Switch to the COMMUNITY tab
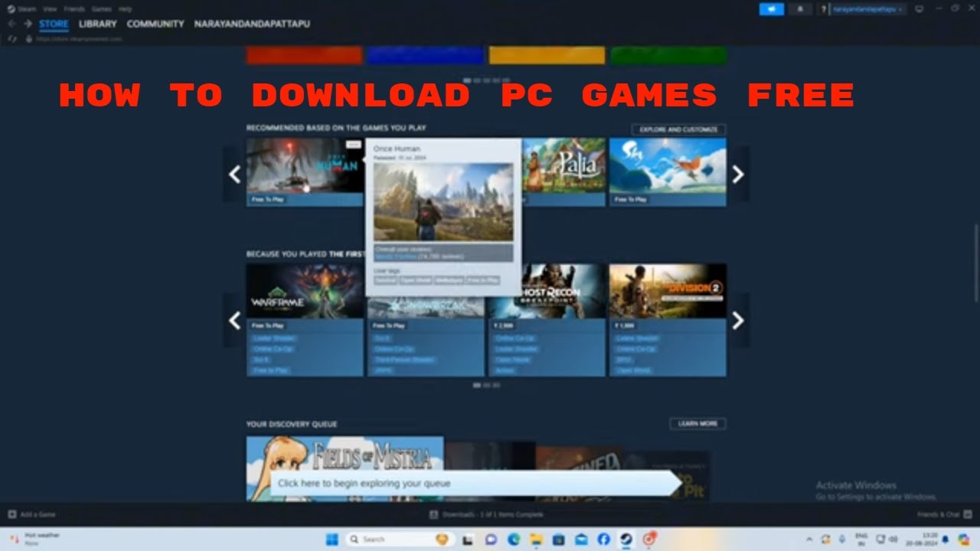The width and height of the screenshot is (980, 551). click(x=155, y=24)
